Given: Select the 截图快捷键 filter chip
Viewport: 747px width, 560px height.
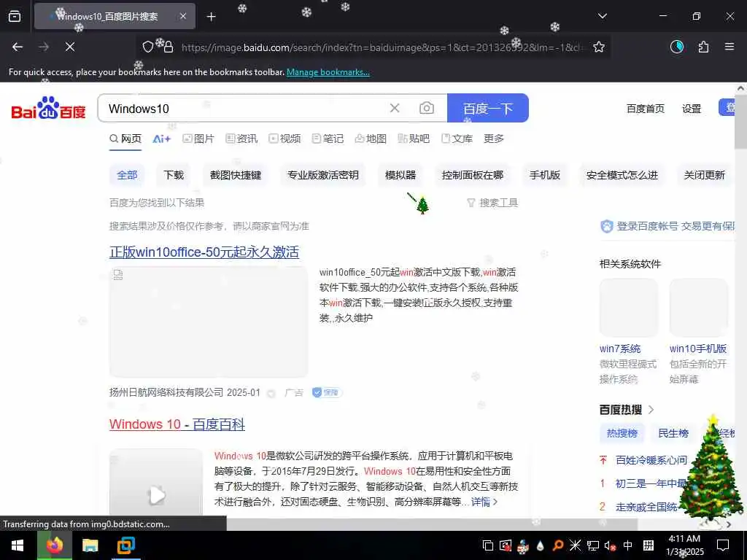Looking at the screenshot, I should click(236, 175).
